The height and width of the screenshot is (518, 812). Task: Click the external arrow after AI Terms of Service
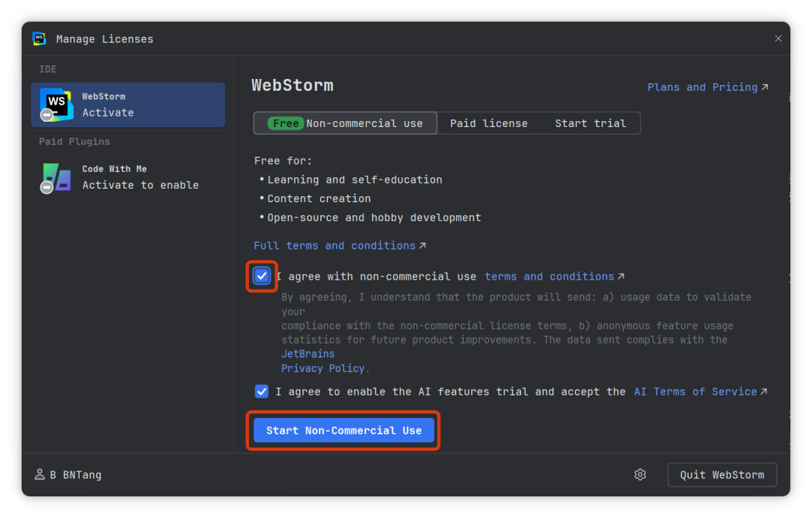click(x=764, y=392)
